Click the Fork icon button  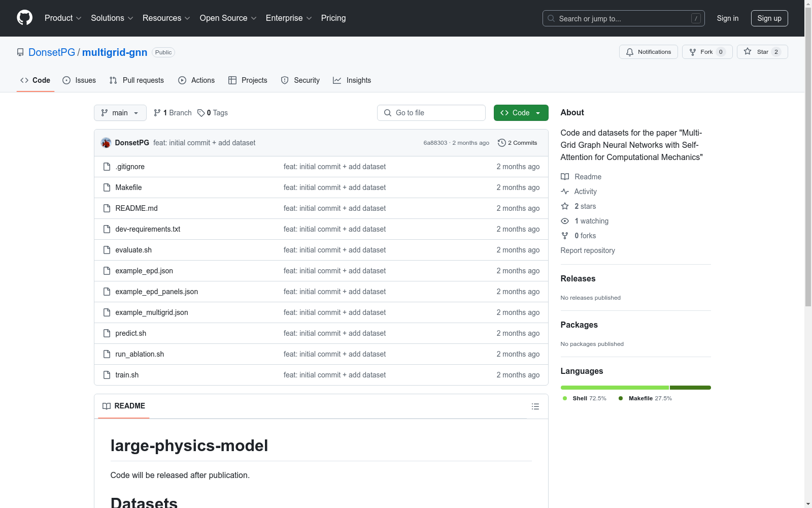click(x=693, y=52)
